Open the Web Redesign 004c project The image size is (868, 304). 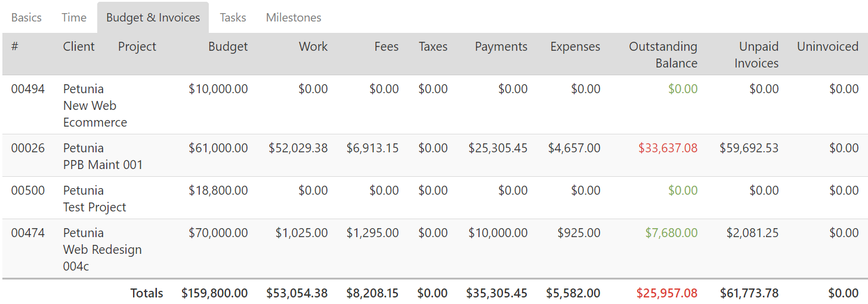tap(102, 250)
